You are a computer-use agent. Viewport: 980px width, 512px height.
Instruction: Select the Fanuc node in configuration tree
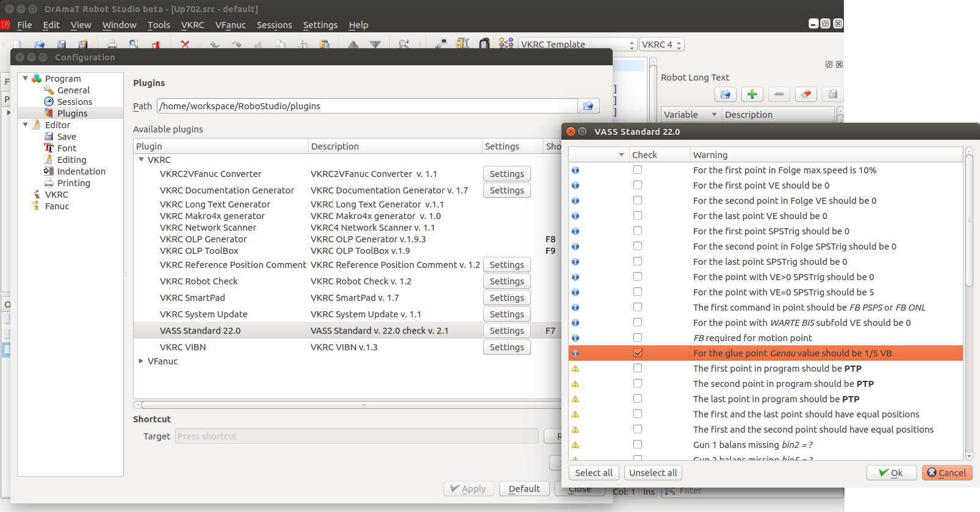[x=57, y=206]
